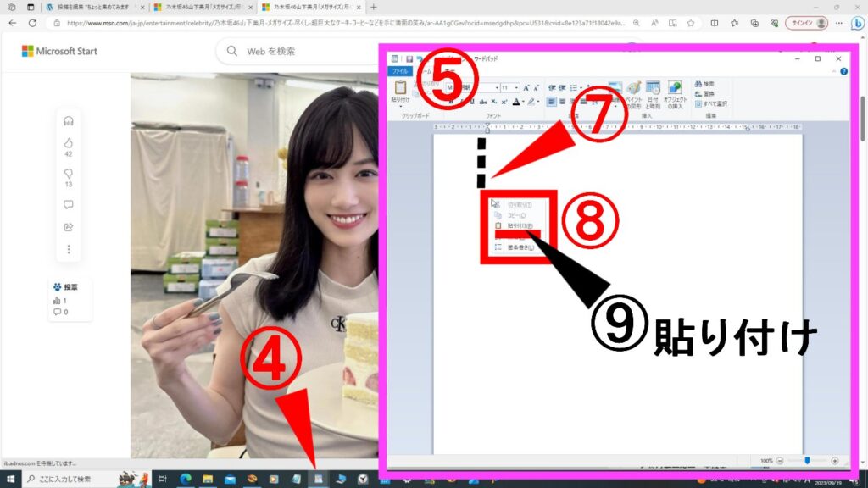Choose Select all (すべて選択) in WordPad

point(711,103)
